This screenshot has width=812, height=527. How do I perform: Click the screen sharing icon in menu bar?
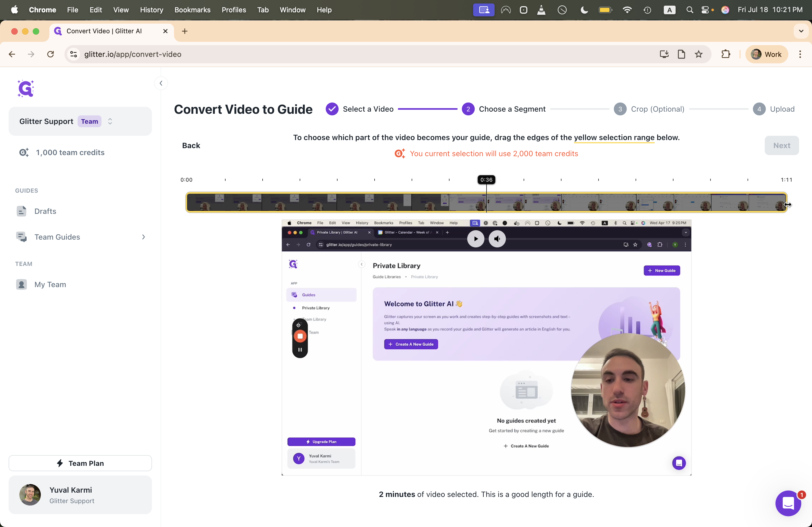(484, 10)
